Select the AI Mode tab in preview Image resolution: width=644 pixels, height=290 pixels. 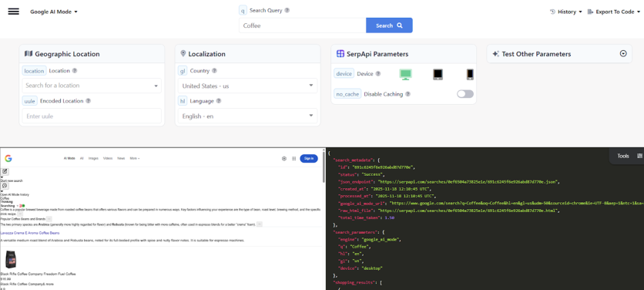tap(69, 158)
